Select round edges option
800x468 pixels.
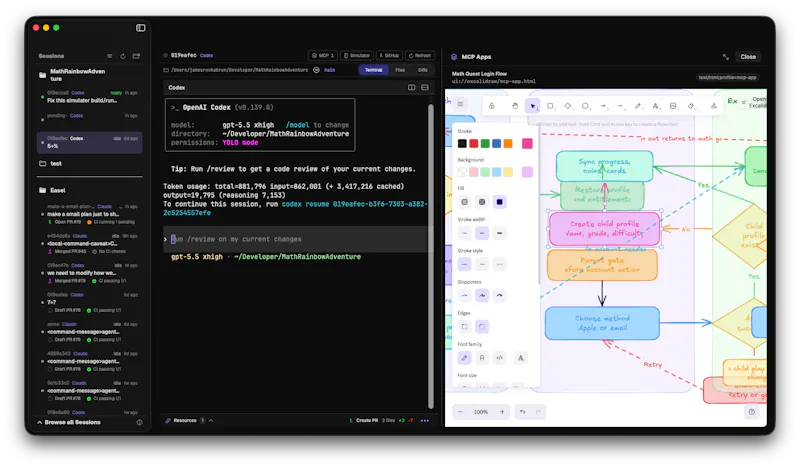[x=482, y=327]
